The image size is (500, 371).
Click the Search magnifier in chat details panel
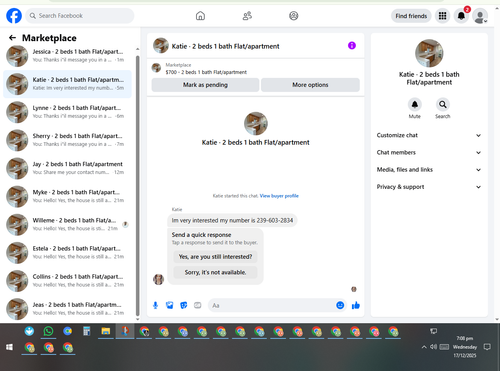pos(443,104)
